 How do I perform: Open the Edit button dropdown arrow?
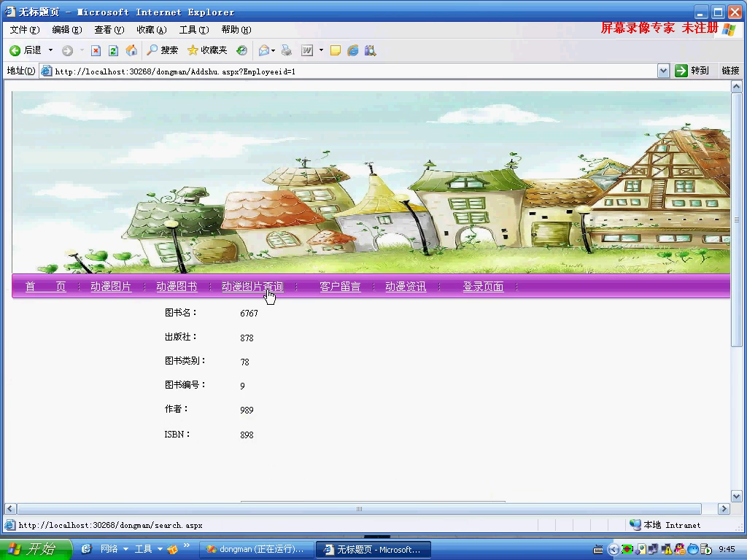point(321,50)
